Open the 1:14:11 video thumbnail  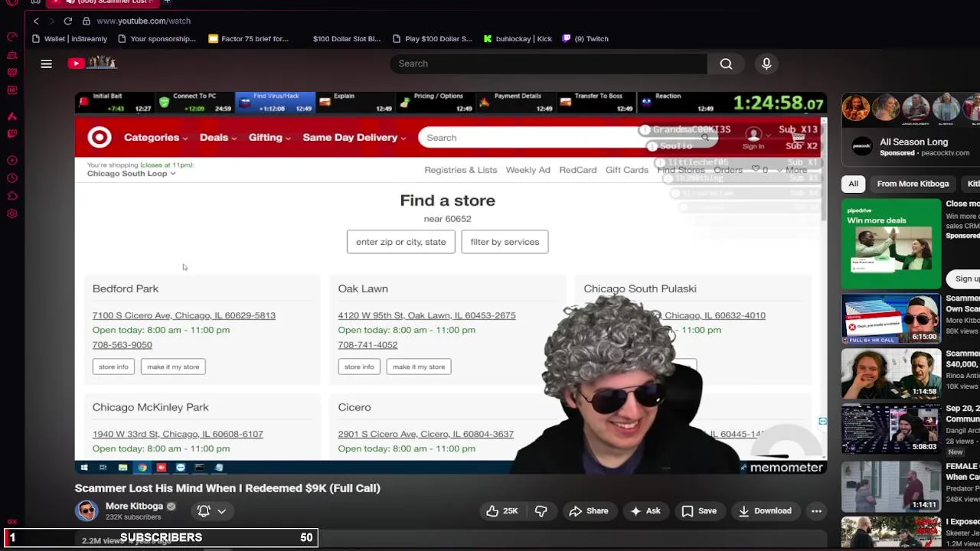coord(891,485)
